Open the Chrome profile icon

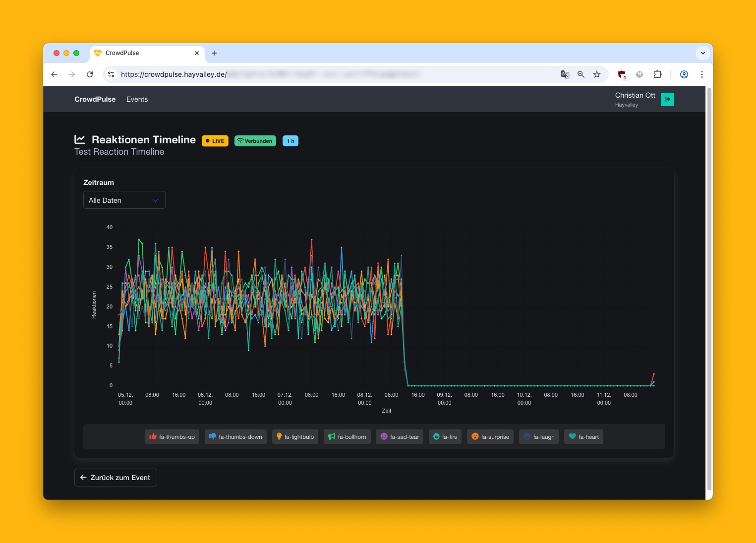[684, 74]
